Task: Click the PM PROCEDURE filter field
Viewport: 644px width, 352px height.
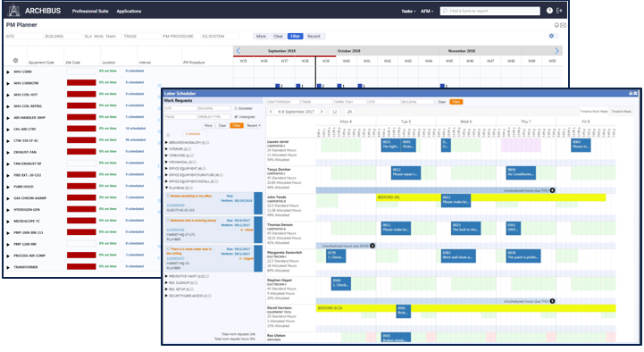Action: click(x=180, y=36)
